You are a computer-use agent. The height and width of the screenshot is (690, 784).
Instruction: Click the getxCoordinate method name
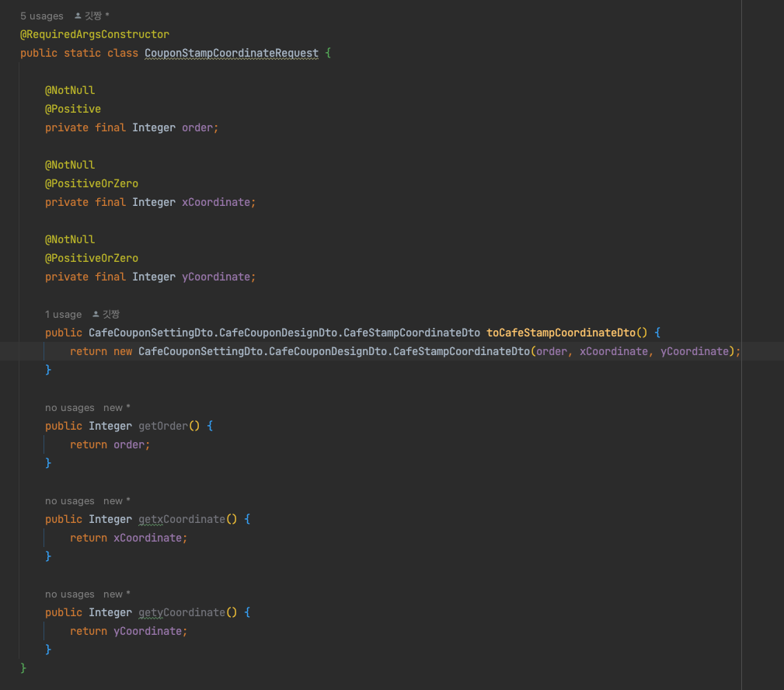coord(182,519)
